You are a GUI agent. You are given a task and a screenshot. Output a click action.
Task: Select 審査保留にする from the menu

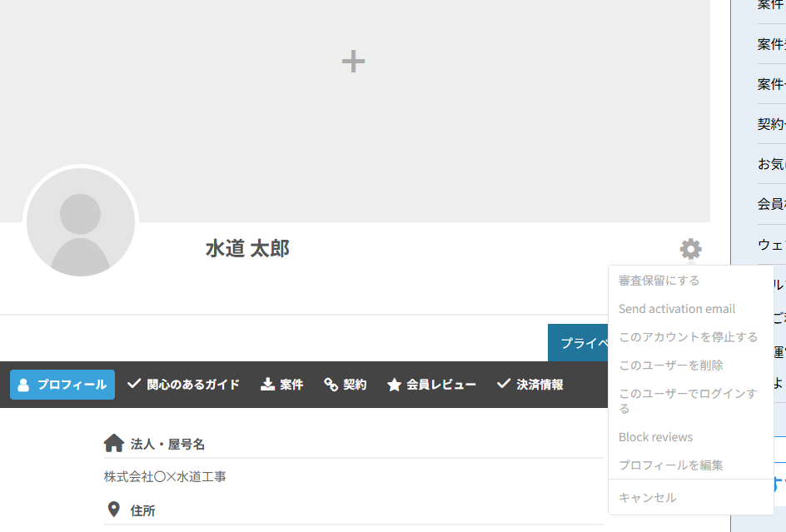[x=659, y=281]
